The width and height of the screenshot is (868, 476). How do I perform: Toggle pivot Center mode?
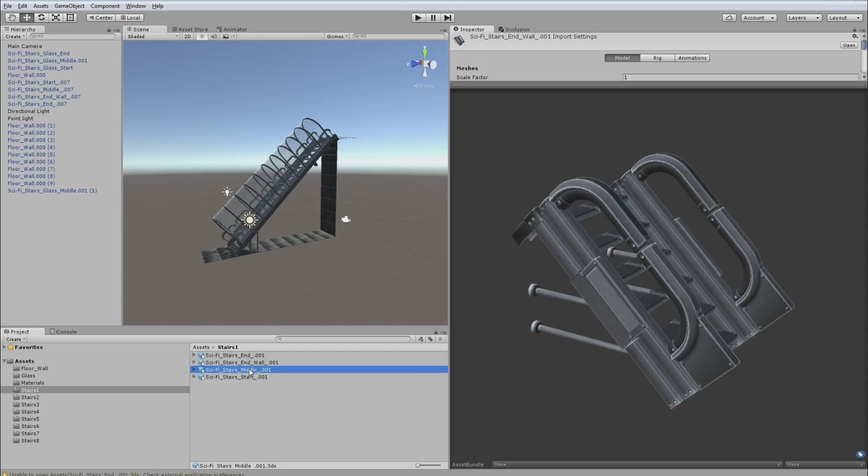click(101, 17)
